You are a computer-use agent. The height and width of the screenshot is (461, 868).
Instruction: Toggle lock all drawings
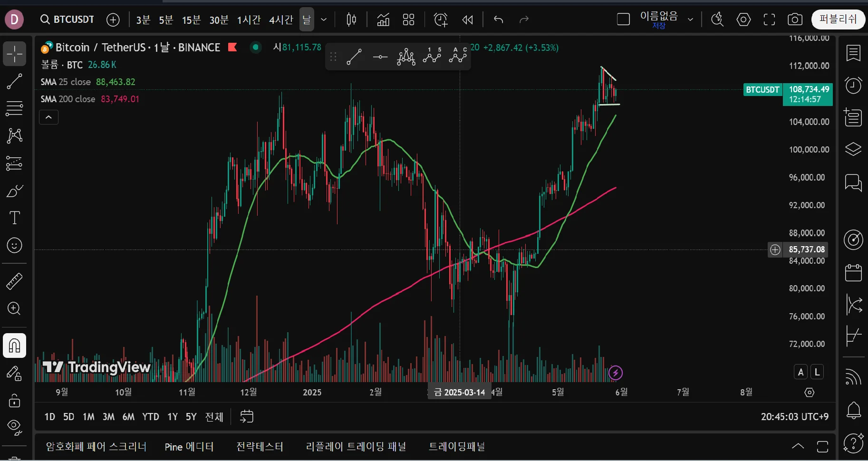[15, 401]
